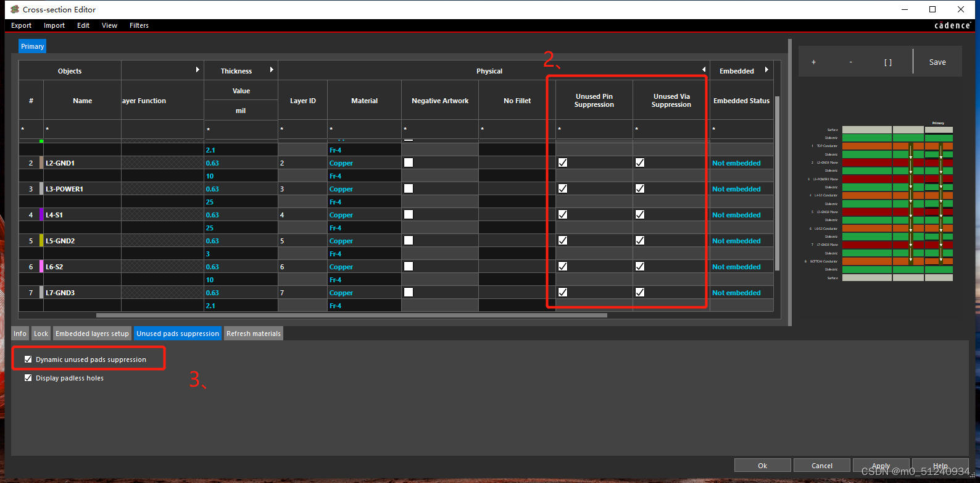Click the Save button
Viewport: 980px width, 483px height.
point(937,62)
